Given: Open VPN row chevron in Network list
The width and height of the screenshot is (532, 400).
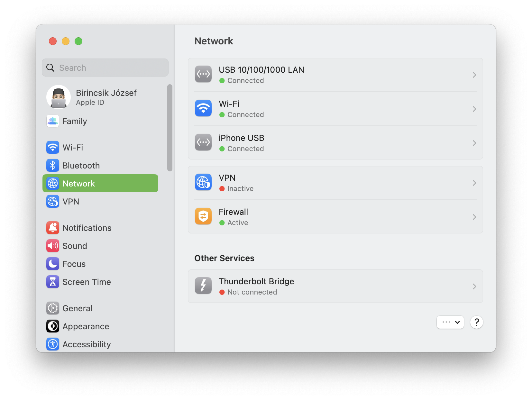Looking at the screenshot, I should pos(474,183).
